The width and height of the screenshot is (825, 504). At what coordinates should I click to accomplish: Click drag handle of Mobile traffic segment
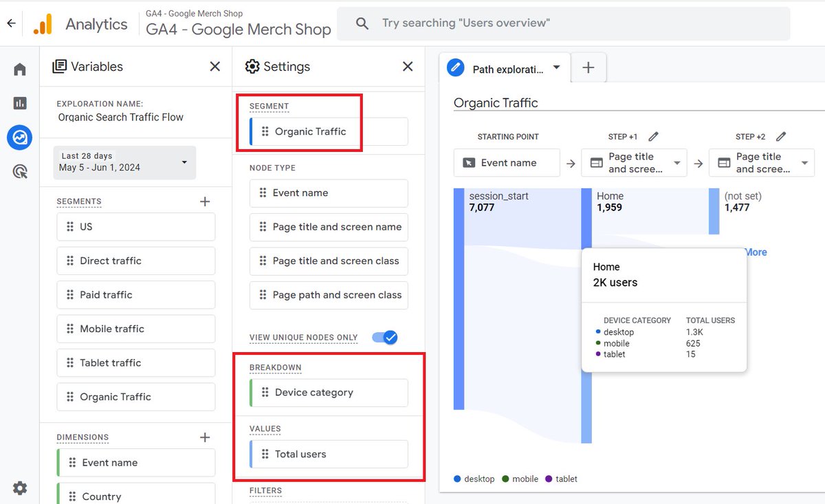pyautogui.click(x=69, y=329)
